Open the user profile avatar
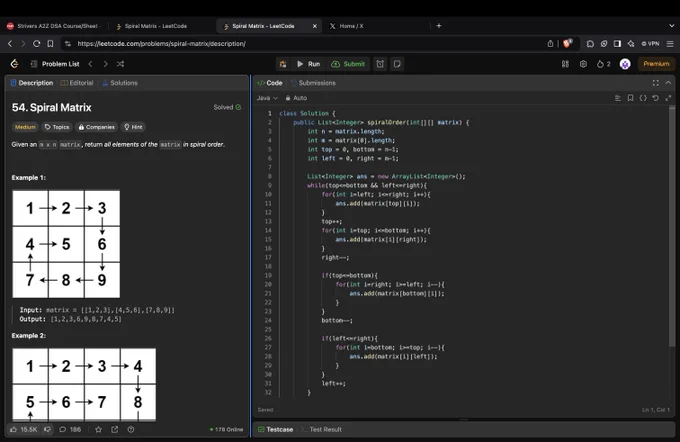This screenshot has width=680, height=442. coord(625,64)
